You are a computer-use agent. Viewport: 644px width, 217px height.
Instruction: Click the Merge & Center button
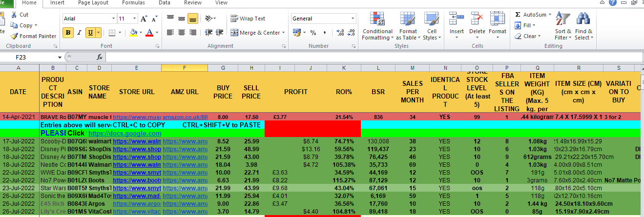255,33
